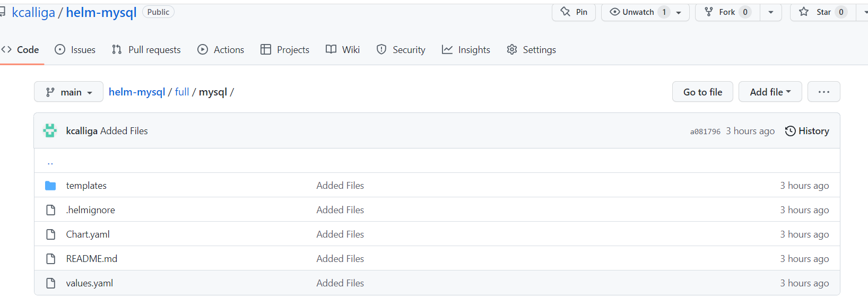The image size is (868, 297).
Task: Open the main branch selector dropdown
Action: point(69,92)
